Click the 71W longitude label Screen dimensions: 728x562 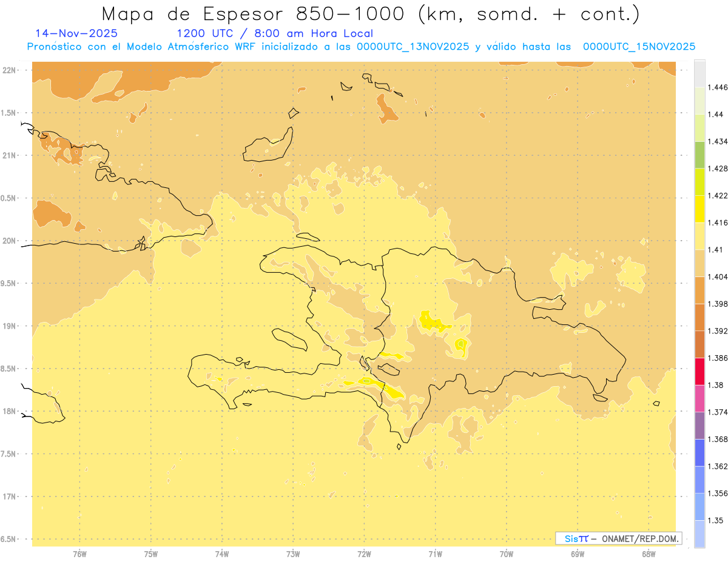435,554
